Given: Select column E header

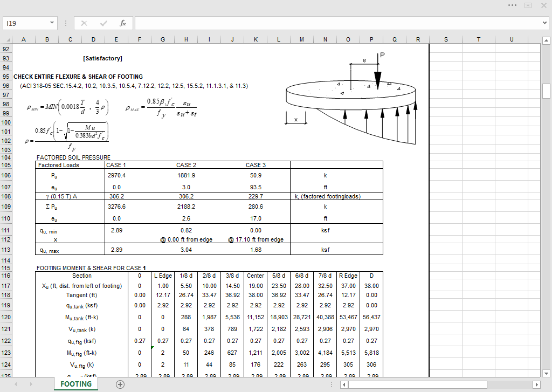Looking at the screenshot, I should coord(116,39).
